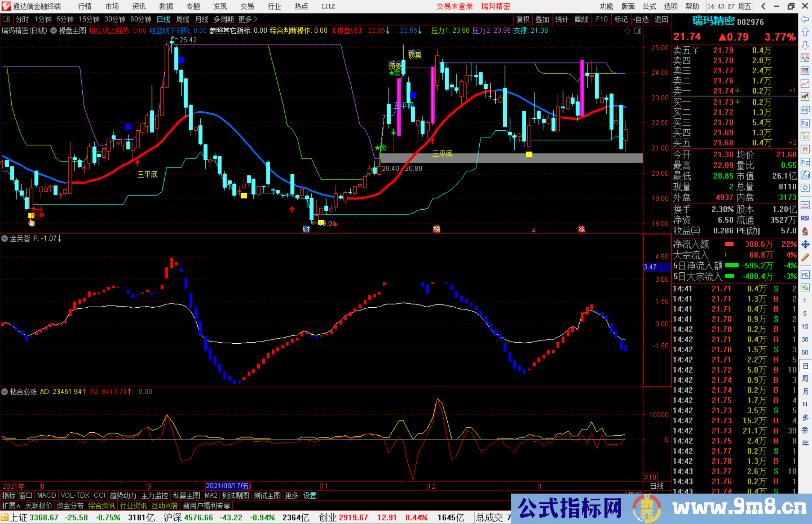Viewport: 812px width, 524px height.
Task: Open the orange document icon in sidebar
Action: (x=805, y=149)
